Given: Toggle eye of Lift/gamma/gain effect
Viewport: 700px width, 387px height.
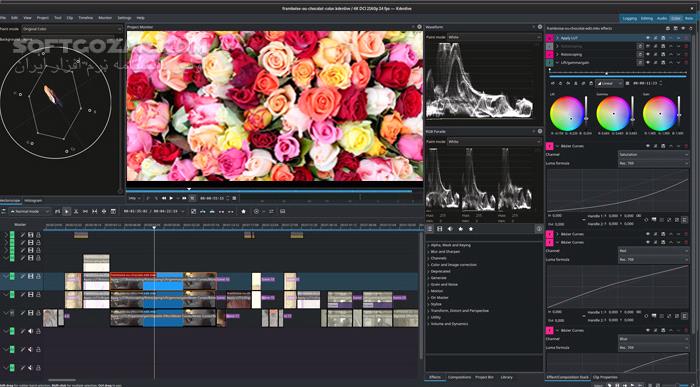Looking at the screenshot, I should pyautogui.click(x=648, y=62).
